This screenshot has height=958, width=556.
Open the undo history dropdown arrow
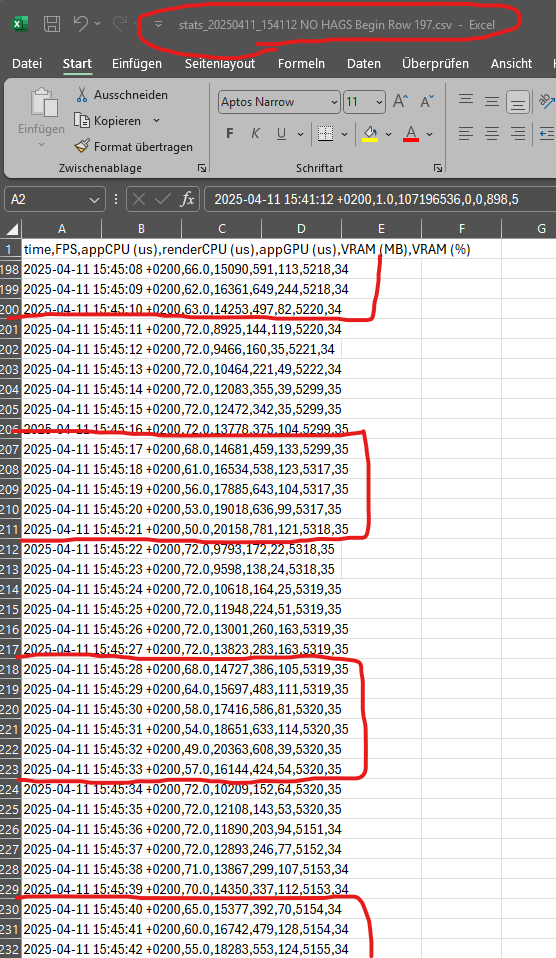[98, 24]
